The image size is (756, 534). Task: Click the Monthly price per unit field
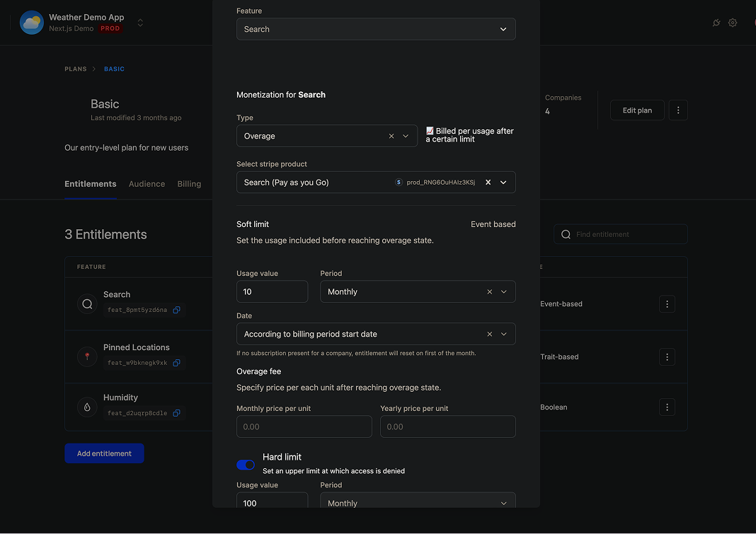coord(304,426)
